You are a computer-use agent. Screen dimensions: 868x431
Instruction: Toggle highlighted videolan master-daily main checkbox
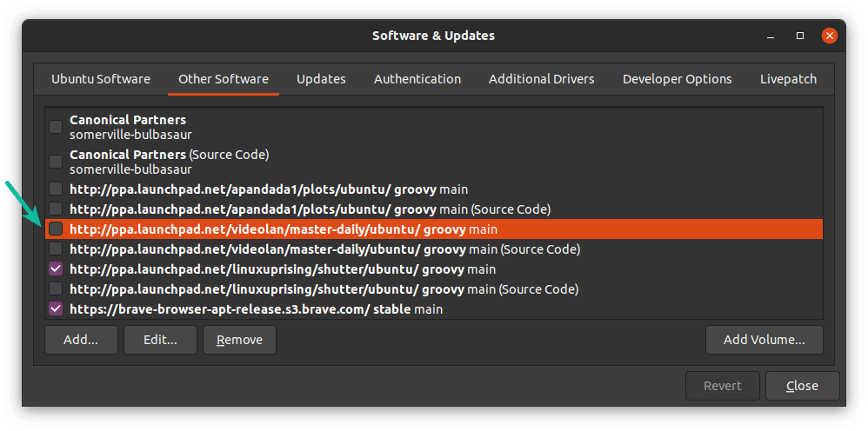(x=56, y=229)
